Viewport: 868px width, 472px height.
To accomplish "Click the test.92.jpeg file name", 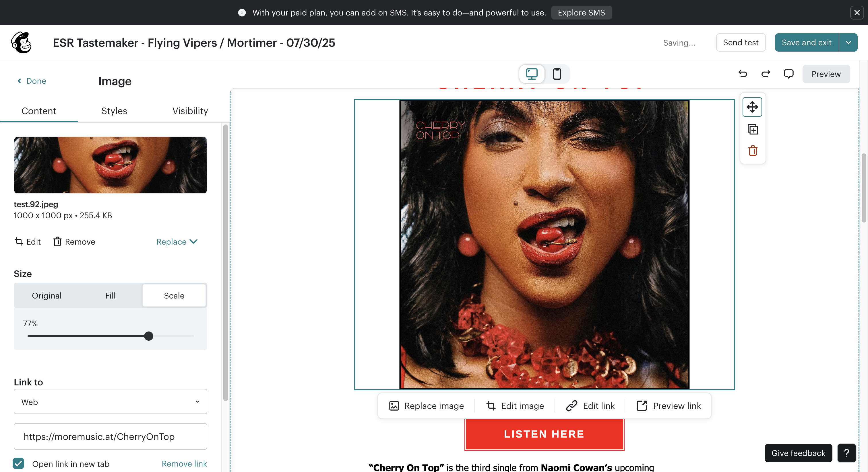I will pos(36,204).
